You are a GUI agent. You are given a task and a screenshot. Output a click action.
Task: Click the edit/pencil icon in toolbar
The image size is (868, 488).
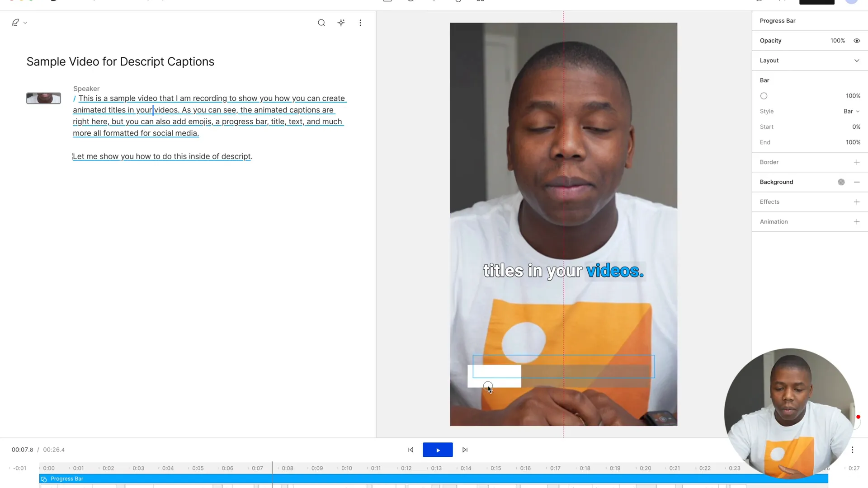(15, 22)
